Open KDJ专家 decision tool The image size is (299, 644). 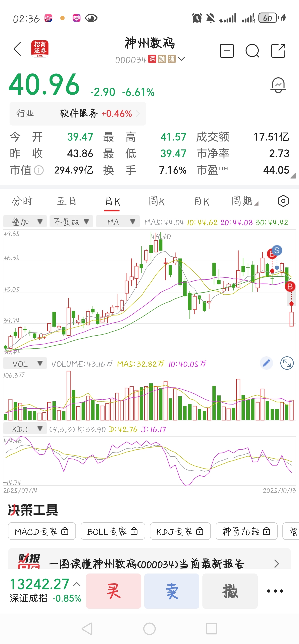coord(180,531)
